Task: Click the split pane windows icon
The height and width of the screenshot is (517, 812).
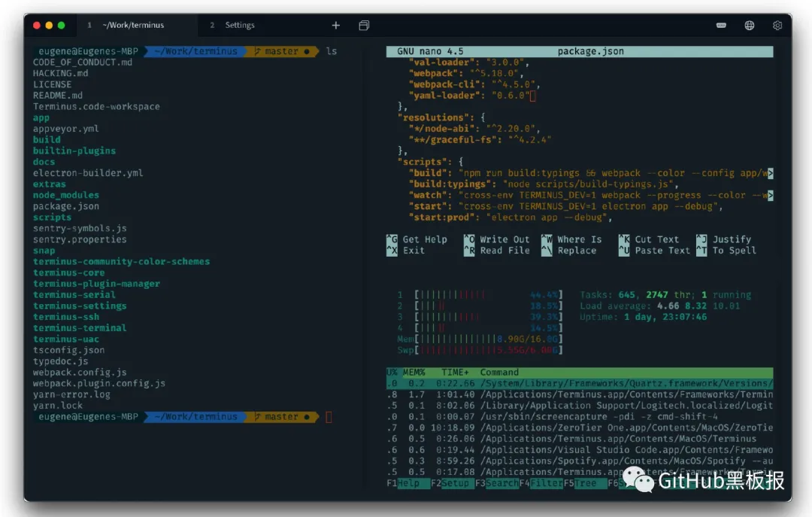Action: [x=364, y=26]
